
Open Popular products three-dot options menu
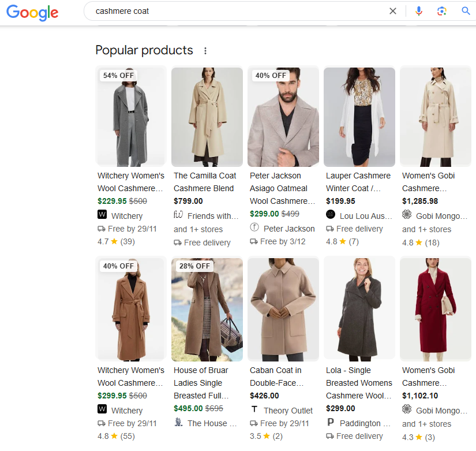205,51
